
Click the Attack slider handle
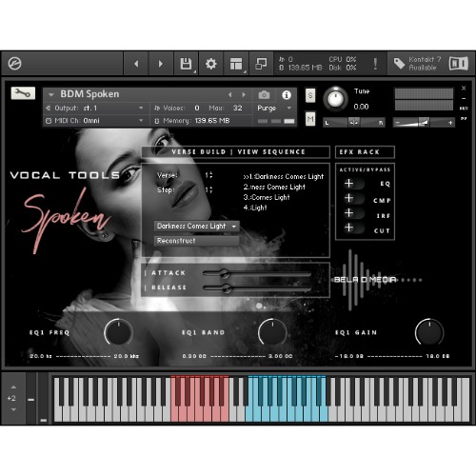click(x=225, y=273)
